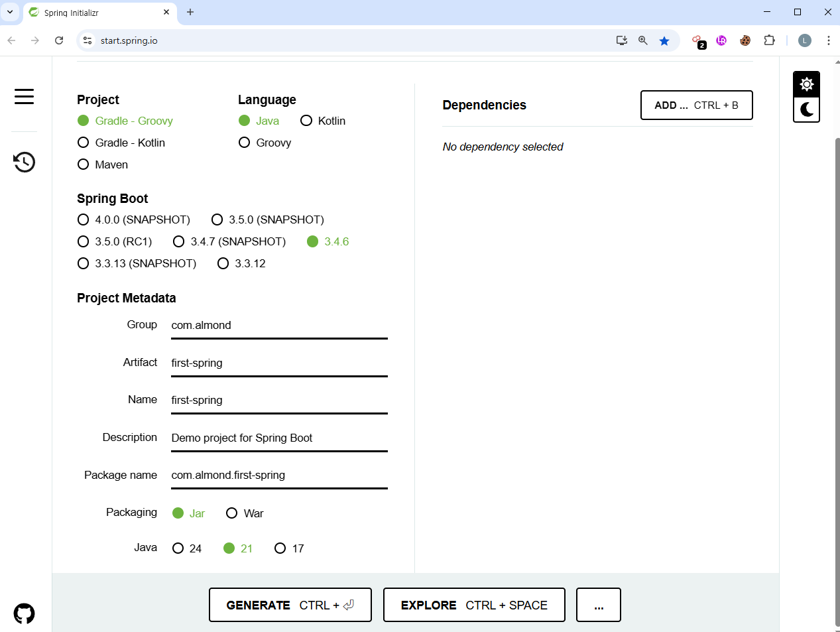Viewport: 840px width, 632px height.
Task: Reload the page
Action: [59, 40]
